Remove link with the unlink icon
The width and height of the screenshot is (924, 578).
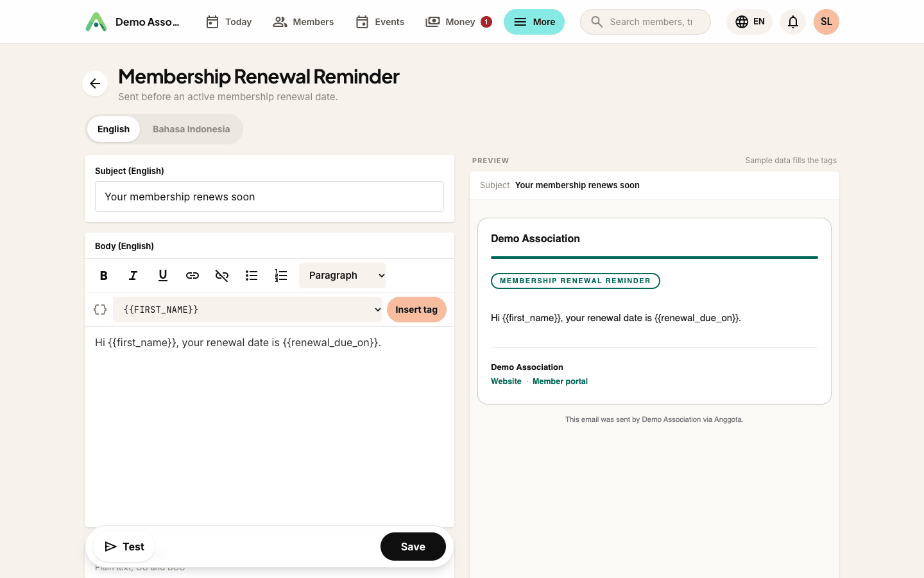tap(222, 276)
